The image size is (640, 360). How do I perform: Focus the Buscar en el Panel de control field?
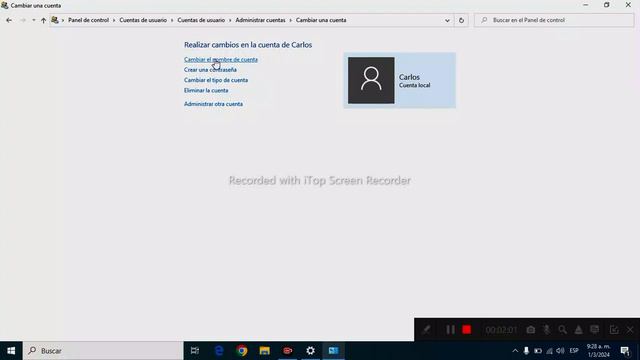click(x=554, y=20)
